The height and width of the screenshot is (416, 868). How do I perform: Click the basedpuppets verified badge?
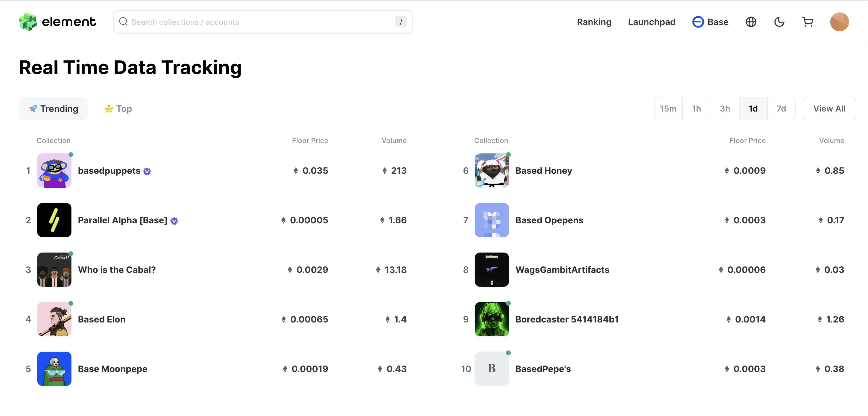coord(147,171)
